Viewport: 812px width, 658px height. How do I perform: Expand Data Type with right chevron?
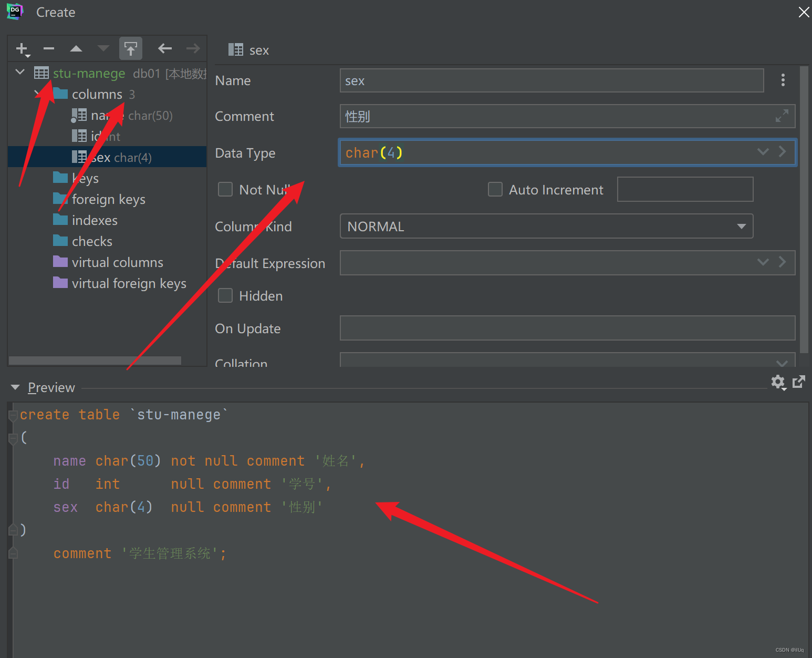point(783,152)
